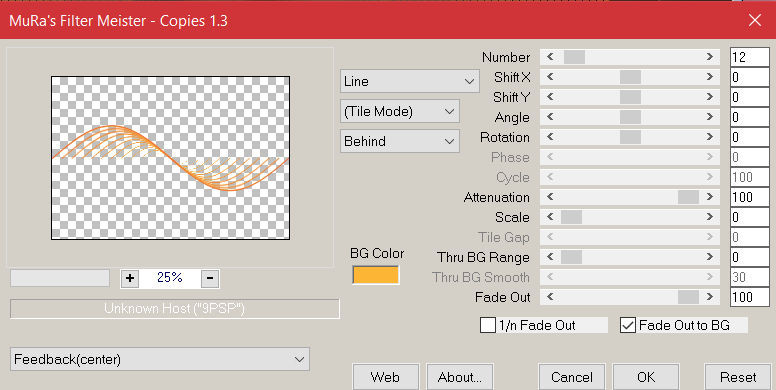The height and width of the screenshot is (390, 776).
Task: Uncheck Fade Out to BG checkbox
Action: 628,325
